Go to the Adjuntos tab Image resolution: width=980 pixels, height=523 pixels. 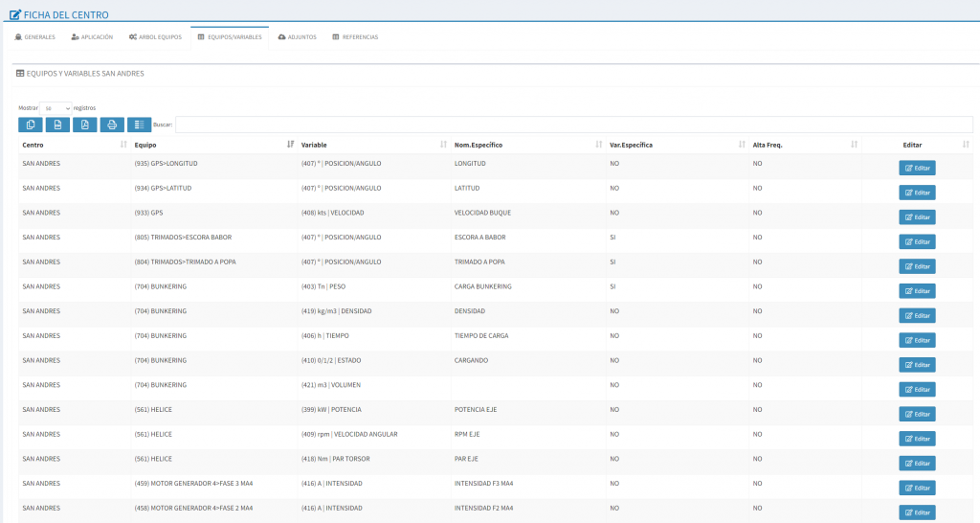point(297,37)
